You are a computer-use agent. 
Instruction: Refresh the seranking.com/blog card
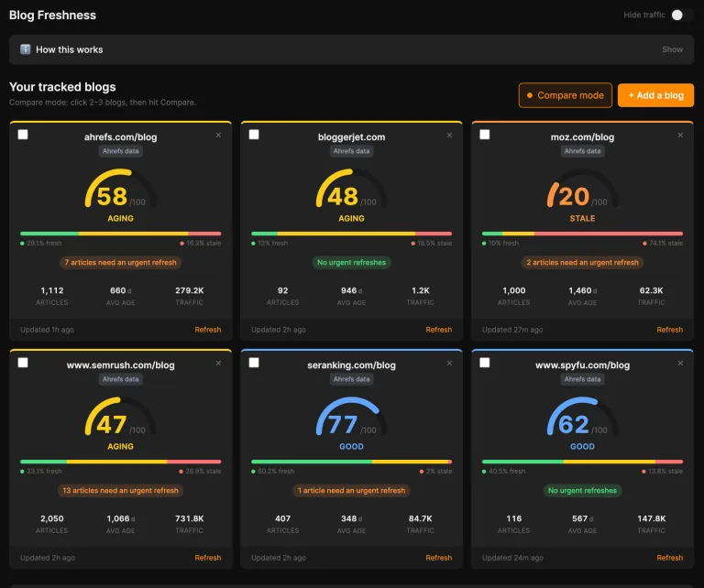coord(439,558)
